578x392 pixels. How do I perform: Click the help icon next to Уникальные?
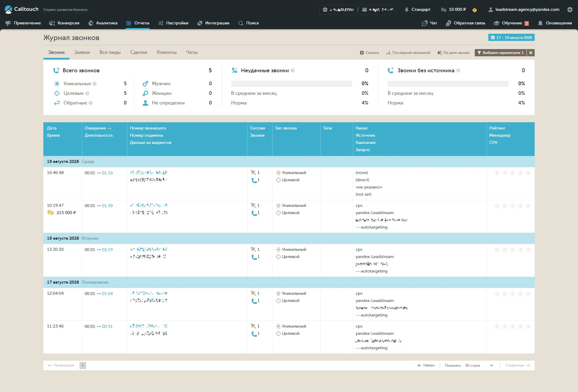[95, 84]
